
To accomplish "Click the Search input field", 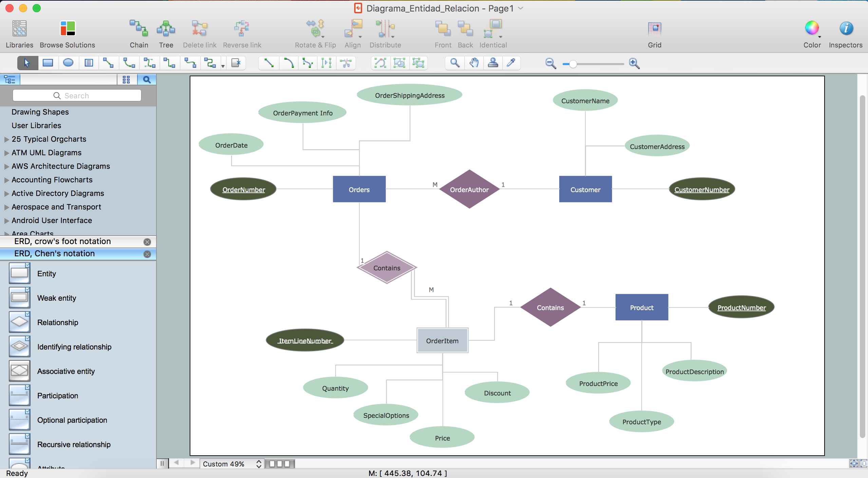I will [x=77, y=95].
